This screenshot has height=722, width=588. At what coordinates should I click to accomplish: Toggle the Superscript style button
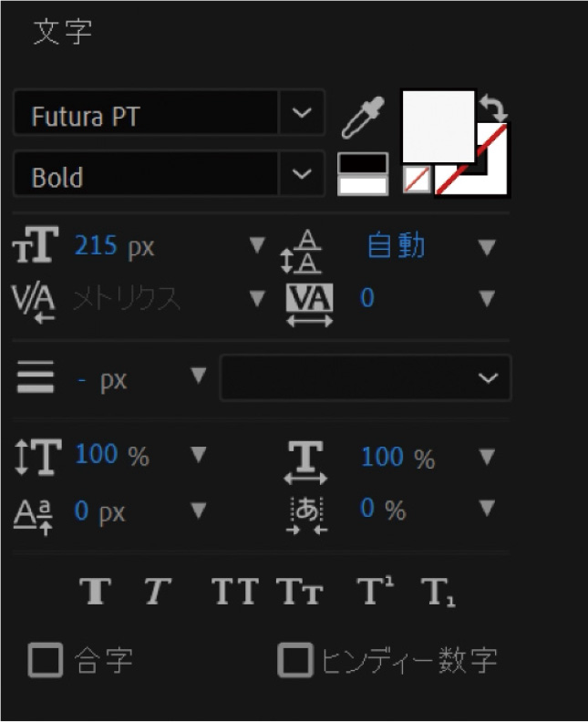click(375, 592)
